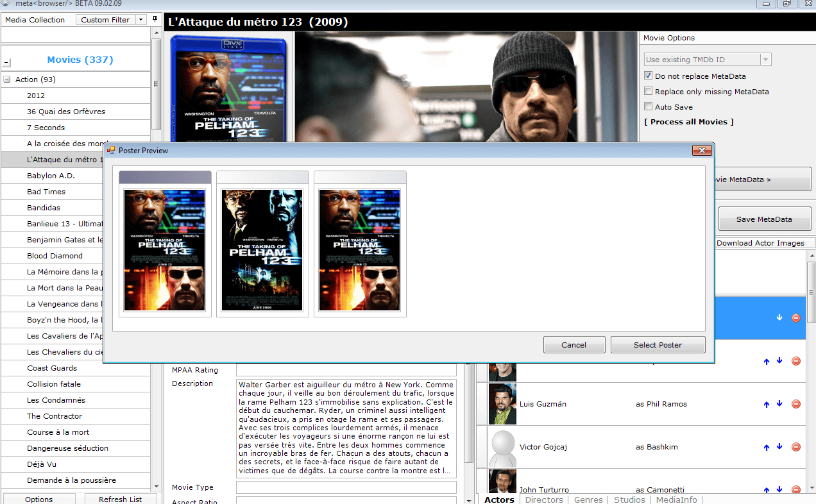This screenshot has width=816, height=504.
Task: Move Victor Gojcaj down in actor list
Action: pyautogui.click(x=779, y=447)
